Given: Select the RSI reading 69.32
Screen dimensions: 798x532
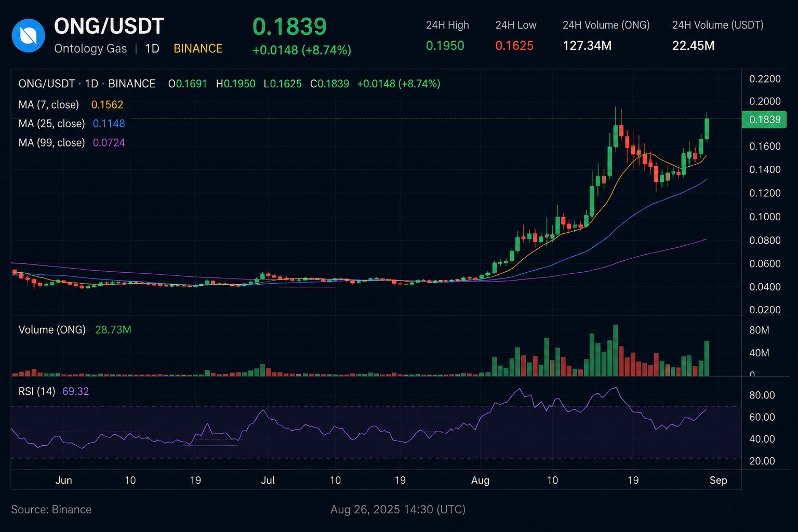Looking at the screenshot, I should 76,391.
